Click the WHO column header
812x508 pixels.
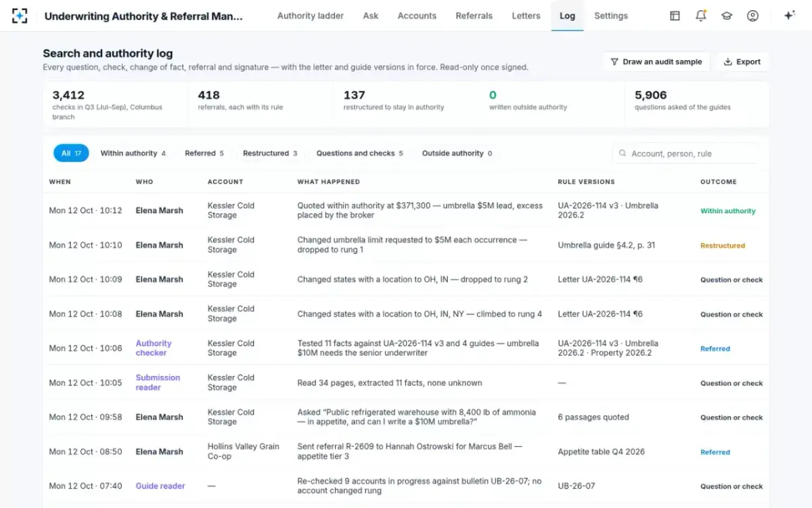coord(144,182)
